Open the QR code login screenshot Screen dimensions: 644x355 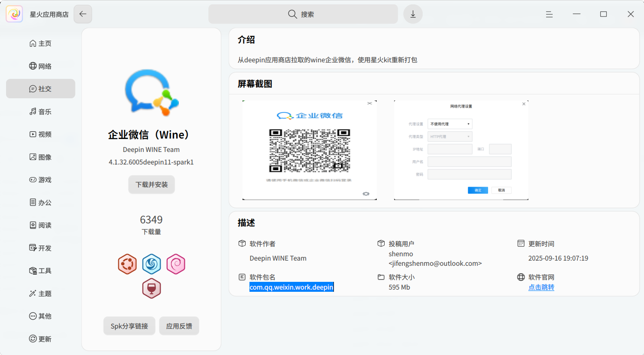(310, 150)
